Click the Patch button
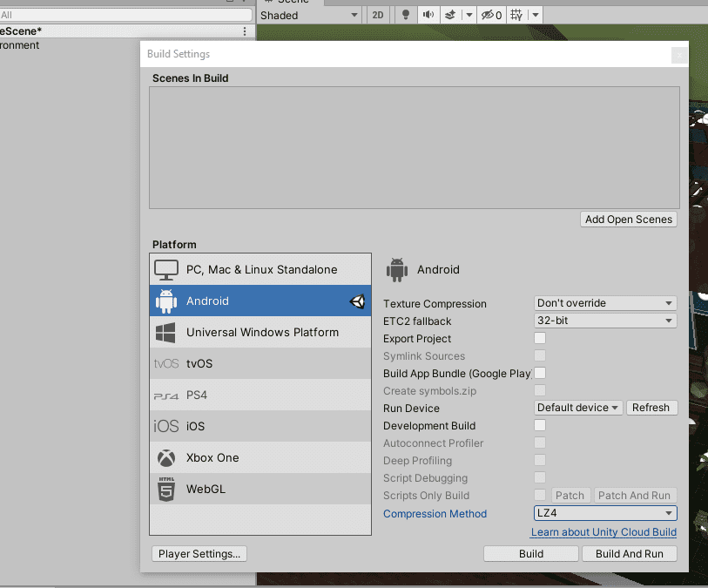This screenshot has height=588, width=708. coord(570,496)
